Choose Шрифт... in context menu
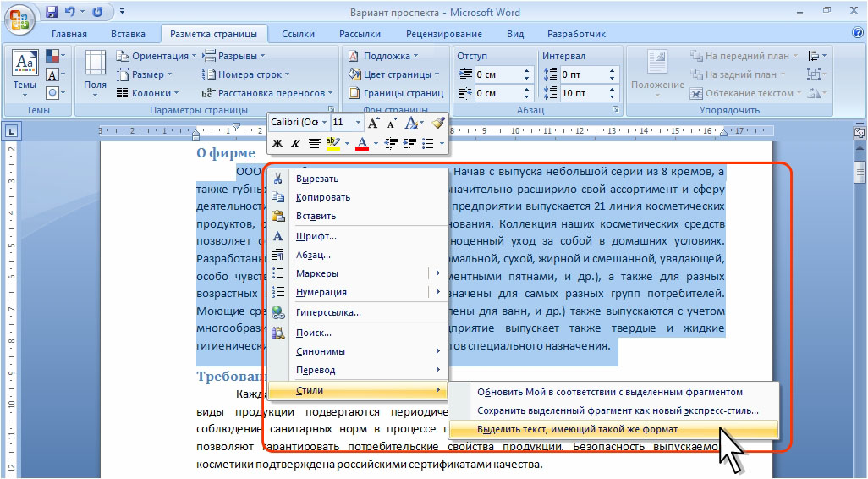Screen dimensions: 868x479 pyautogui.click(x=358, y=236)
